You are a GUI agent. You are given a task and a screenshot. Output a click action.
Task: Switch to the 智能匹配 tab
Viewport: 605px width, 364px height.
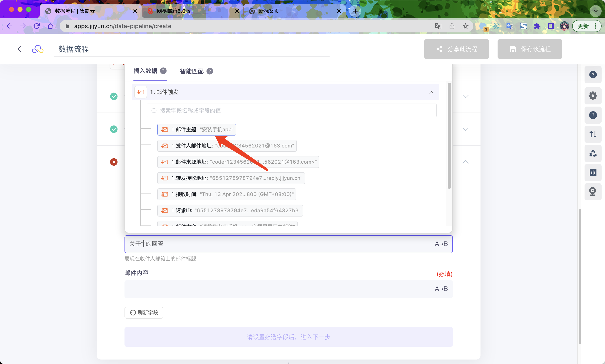192,71
